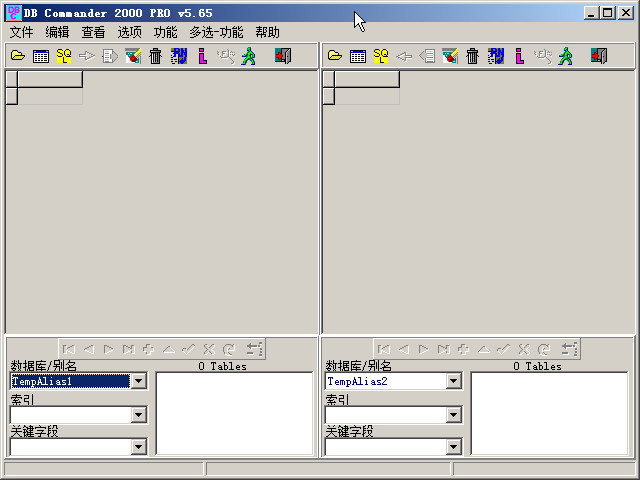Expand the left panel 索引 dropdown
Screen dimensions: 640x480
(139, 415)
